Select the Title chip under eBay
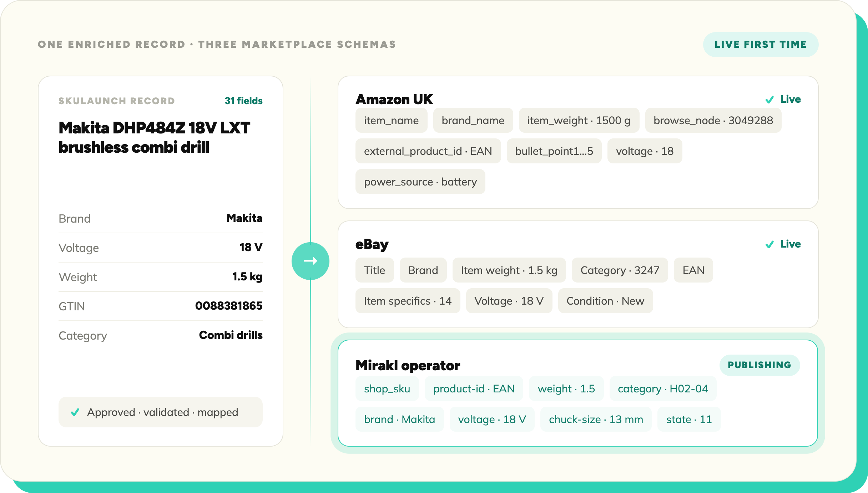This screenshot has width=868, height=493. pyautogui.click(x=374, y=270)
